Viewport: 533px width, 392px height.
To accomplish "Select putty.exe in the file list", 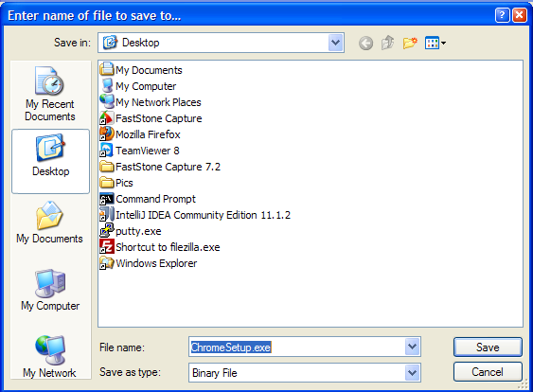I will click(131, 231).
